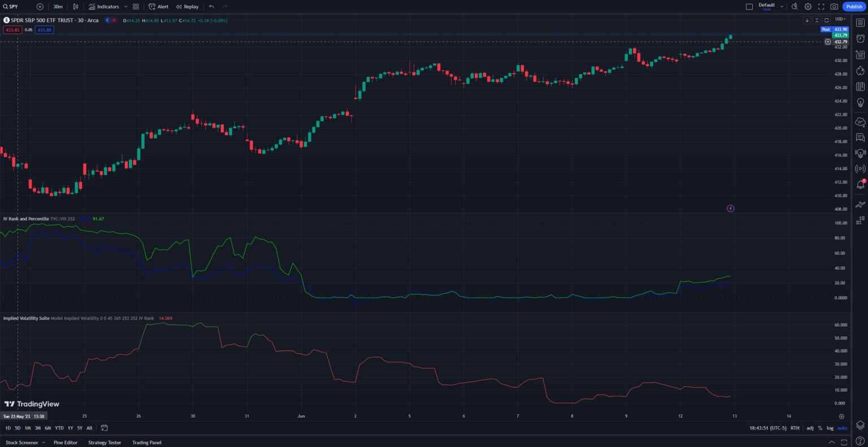Click the Publish button
Screen dimensions: 868x447
pos(853,6)
